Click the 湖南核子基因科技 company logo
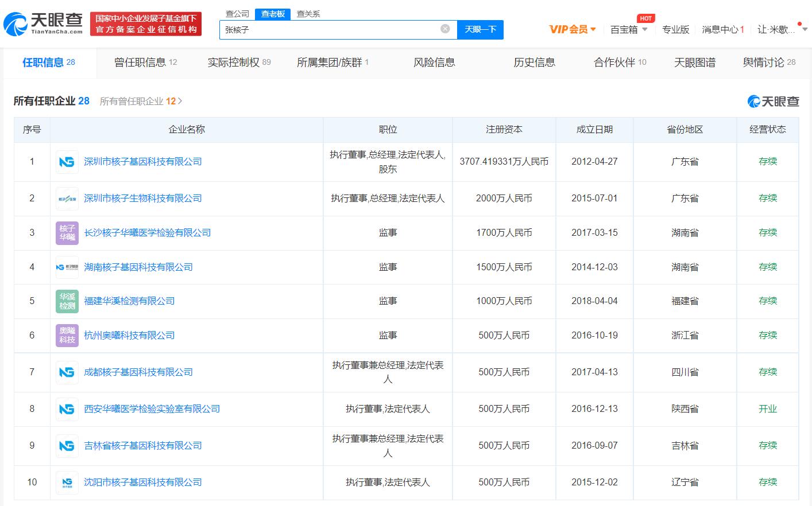812x506 pixels. tap(67, 267)
